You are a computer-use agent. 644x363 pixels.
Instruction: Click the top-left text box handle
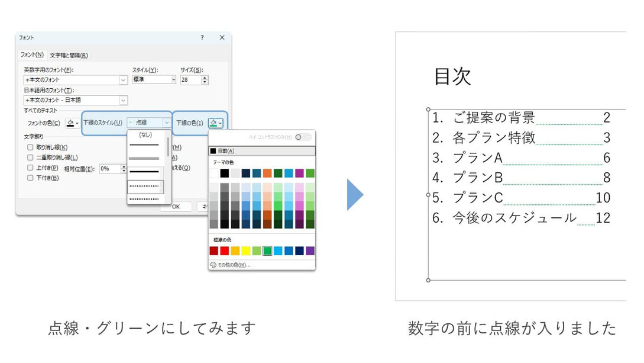(x=428, y=110)
